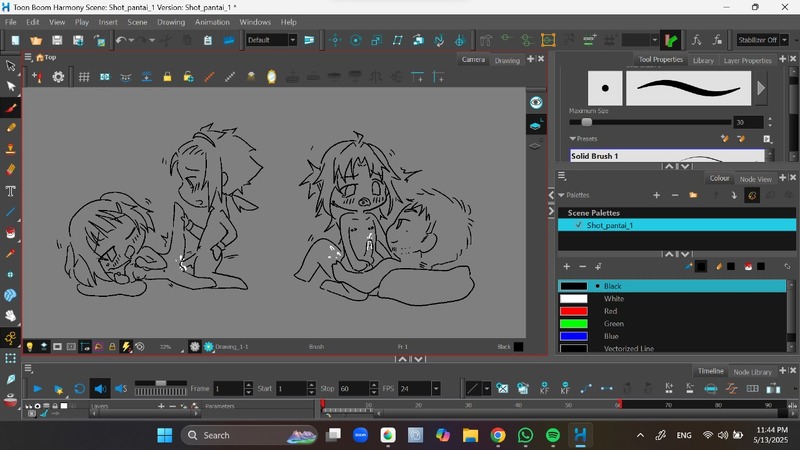Select the Solid Brush 1 preset
The image size is (800, 450).
pos(595,156)
